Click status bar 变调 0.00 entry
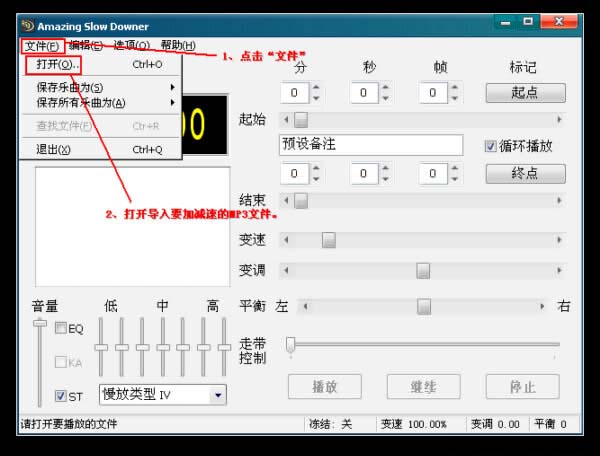The image size is (600, 456). tap(495, 424)
